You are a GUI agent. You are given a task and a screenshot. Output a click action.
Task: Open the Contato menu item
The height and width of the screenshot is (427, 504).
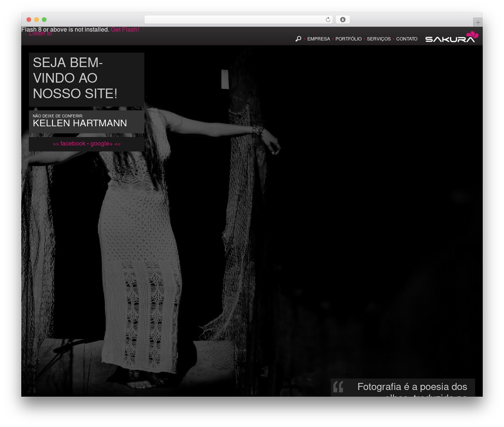pos(407,39)
